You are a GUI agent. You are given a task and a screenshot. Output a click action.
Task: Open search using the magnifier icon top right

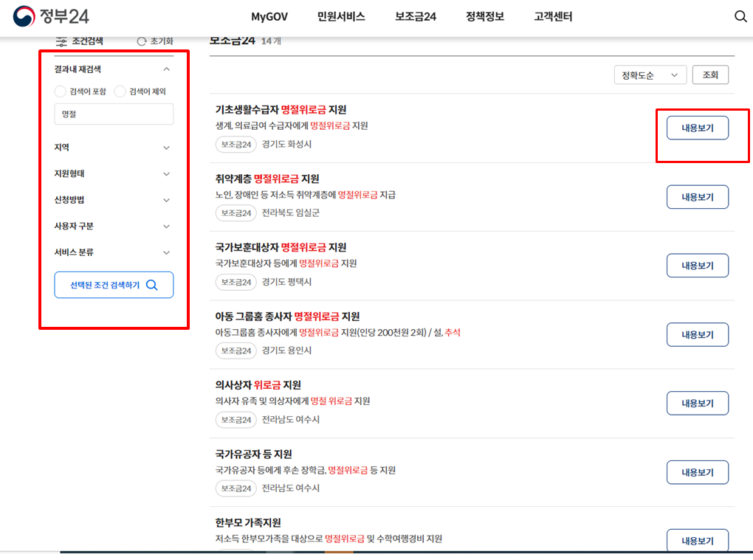tap(740, 15)
